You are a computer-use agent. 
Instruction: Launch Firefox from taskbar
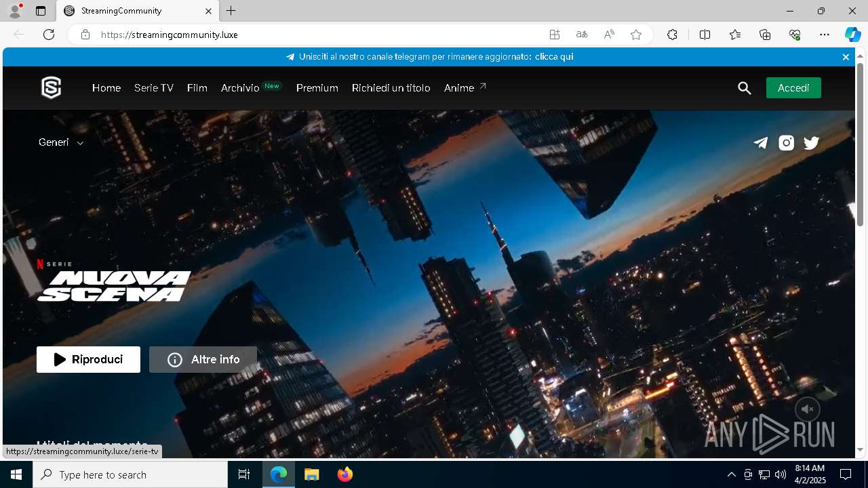tap(344, 474)
